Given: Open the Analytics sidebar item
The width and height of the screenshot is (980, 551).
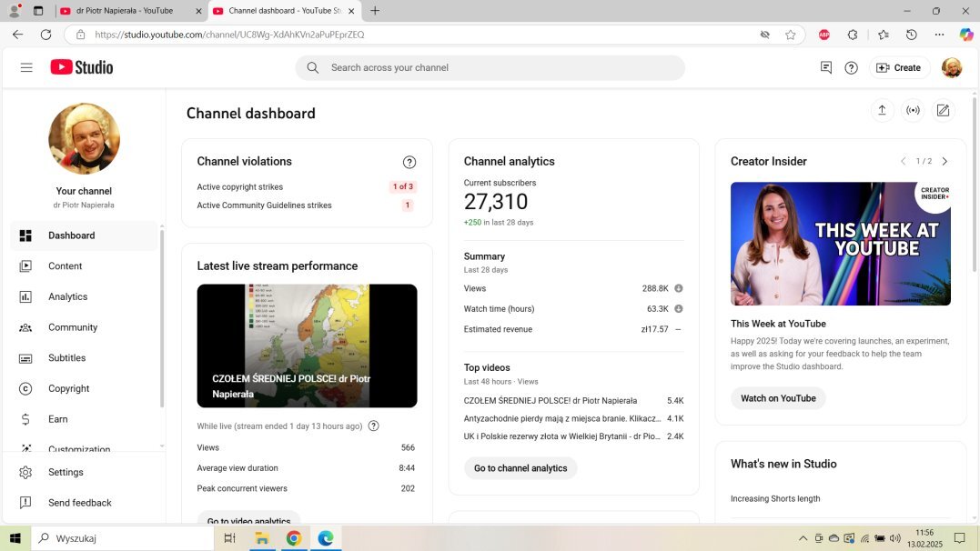Looking at the screenshot, I should [x=67, y=296].
